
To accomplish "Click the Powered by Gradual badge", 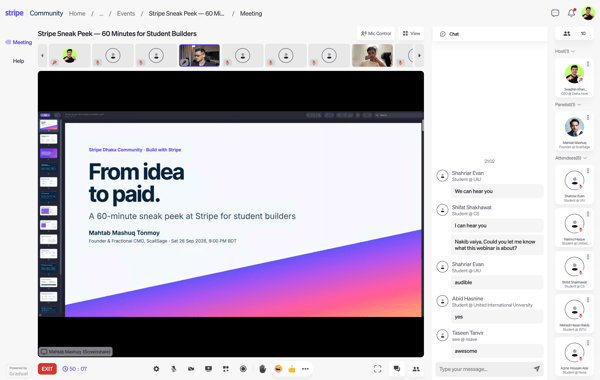I will click(18, 371).
